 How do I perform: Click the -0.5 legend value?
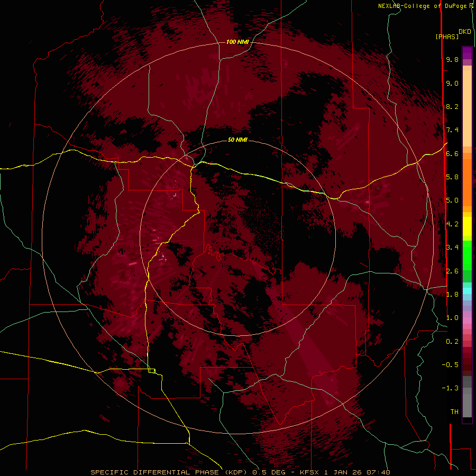(x=450, y=365)
